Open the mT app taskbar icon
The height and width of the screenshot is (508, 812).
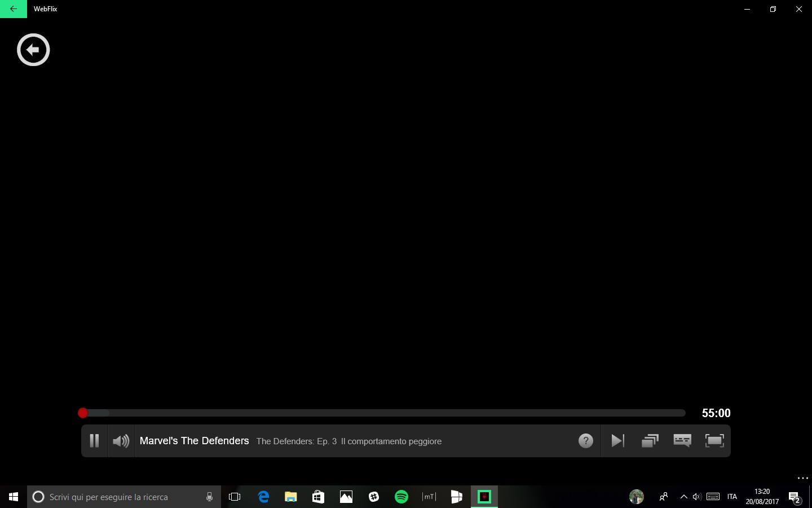coord(429,497)
